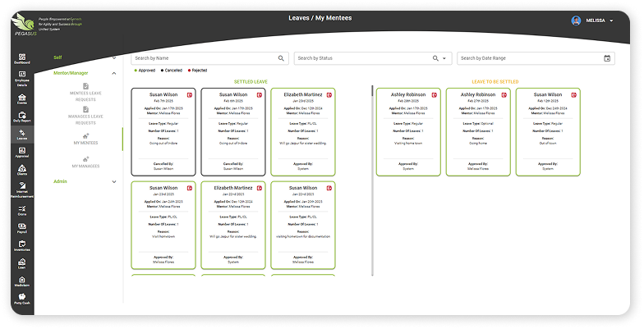Go to Events in the sidebar

[x=22, y=98]
